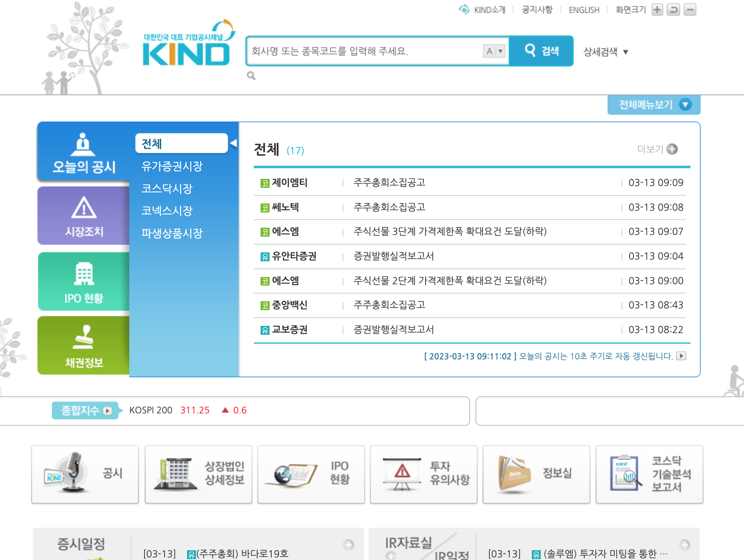This screenshot has height=560, width=744.
Task: Open 교보증권 증권발행실적보고서 disclosure
Action: (394, 330)
